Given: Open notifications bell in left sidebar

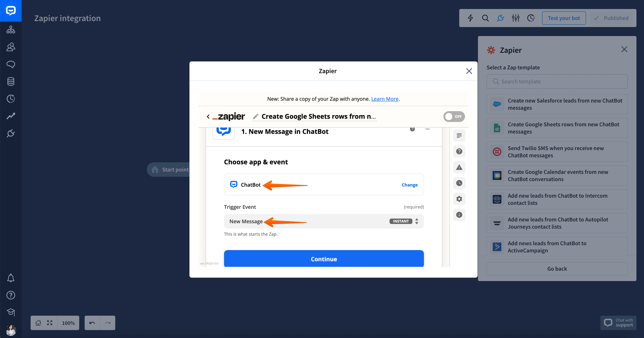Looking at the screenshot, I should (11, 278).
